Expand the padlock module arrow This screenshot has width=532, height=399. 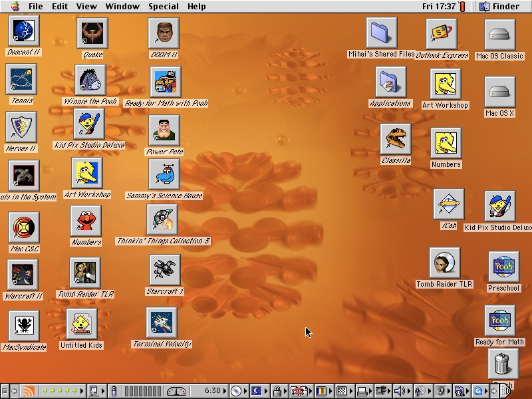286,391
